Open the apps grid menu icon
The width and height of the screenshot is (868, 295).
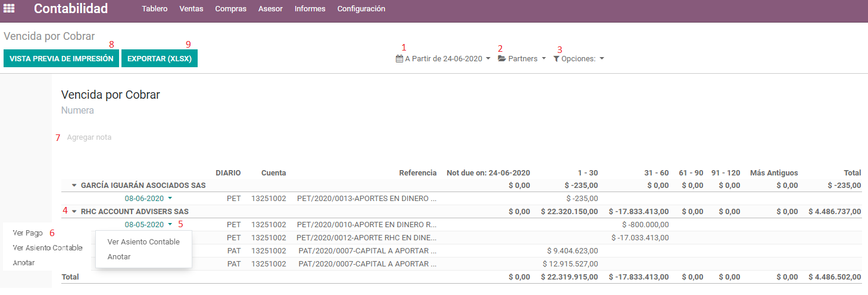pos(10,9)
